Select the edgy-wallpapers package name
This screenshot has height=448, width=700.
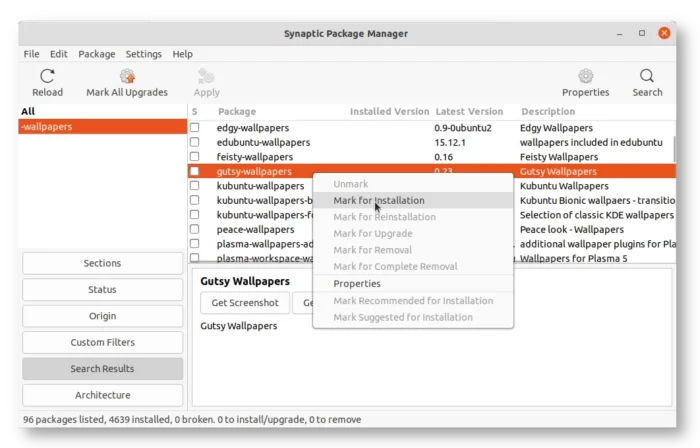253,128
